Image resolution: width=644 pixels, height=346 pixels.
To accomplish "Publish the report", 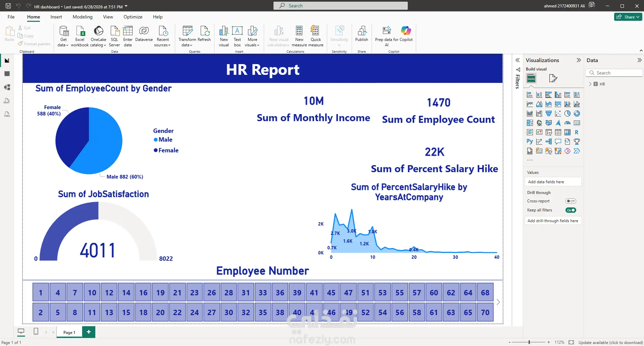I will point(361,34).
